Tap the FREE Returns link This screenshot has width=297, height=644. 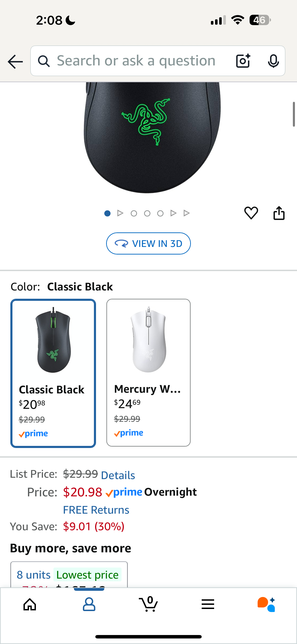(x=96, y=510)
